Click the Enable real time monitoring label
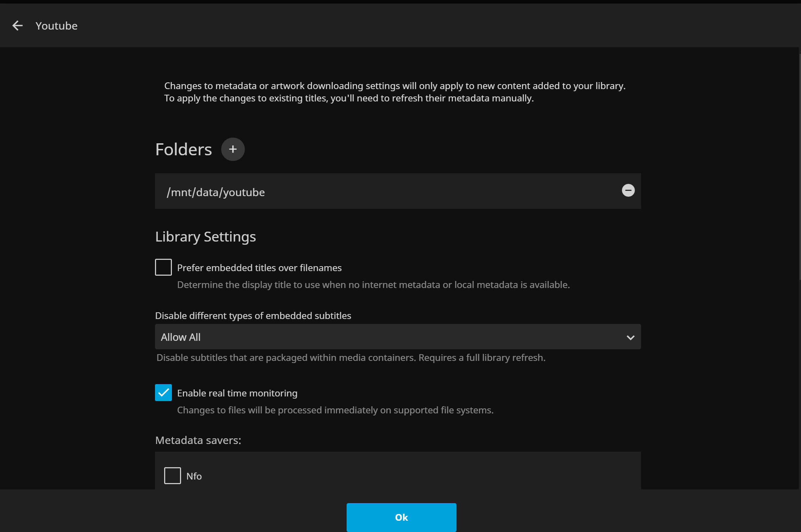801x532 pixels. pyautogui.click(x=237, y=393)
